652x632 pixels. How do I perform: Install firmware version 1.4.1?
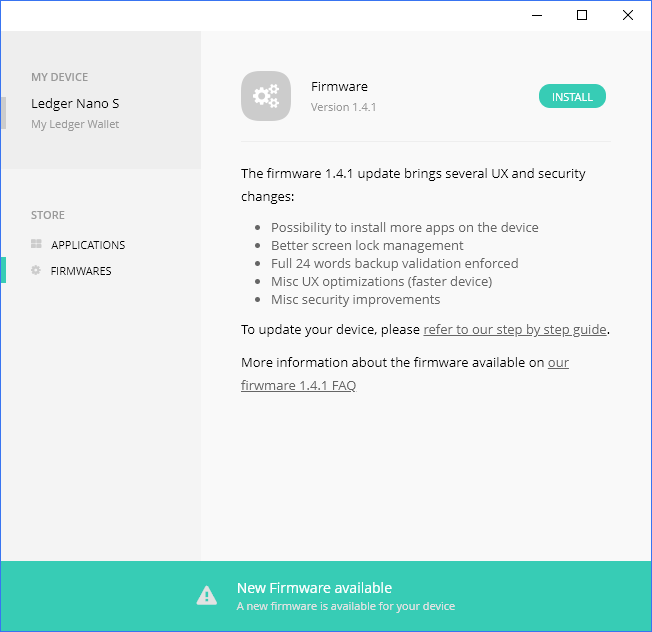[x=572, y=96]
